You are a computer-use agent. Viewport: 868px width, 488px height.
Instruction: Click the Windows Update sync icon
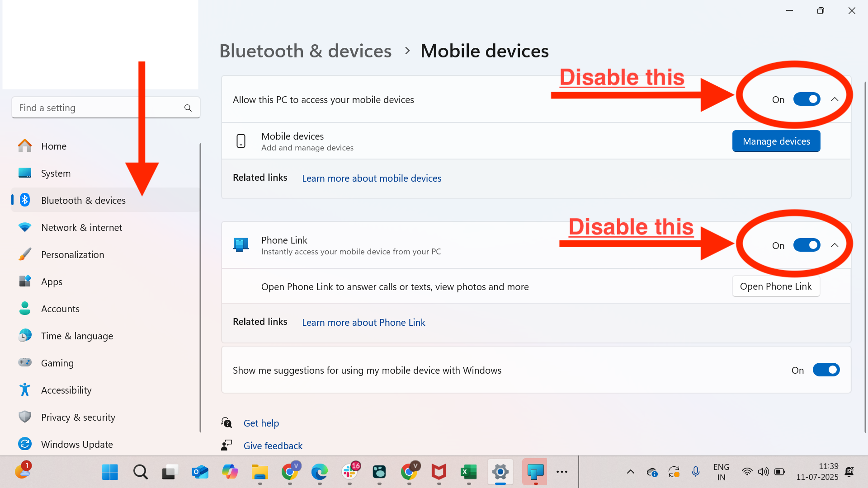point(25,444)
